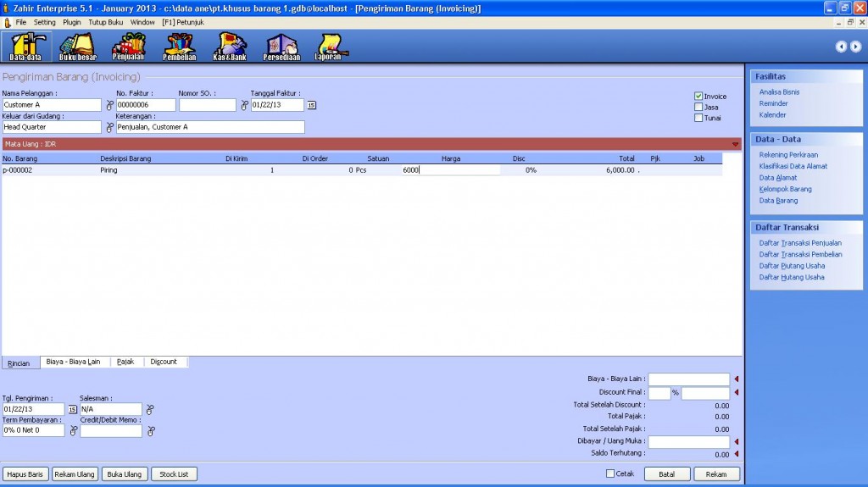Tick the Tunai checkbox
Screen dimensions: 868x487
click(698, 118)
